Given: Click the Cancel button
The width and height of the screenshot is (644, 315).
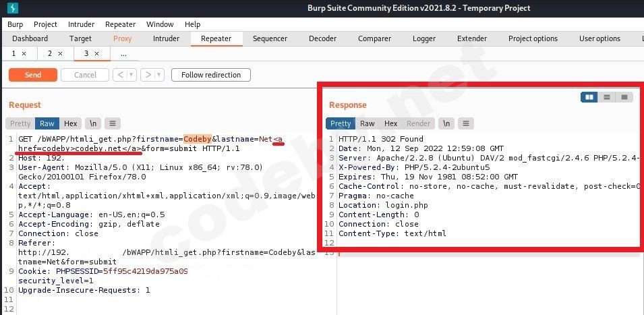Looking at the screenshot, I should [85, 75].
